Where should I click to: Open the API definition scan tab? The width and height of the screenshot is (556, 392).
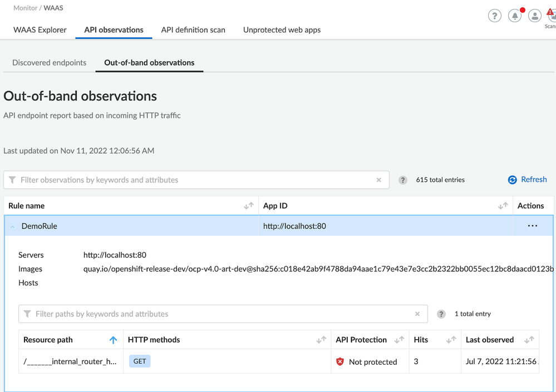click(x=193, y=30)
